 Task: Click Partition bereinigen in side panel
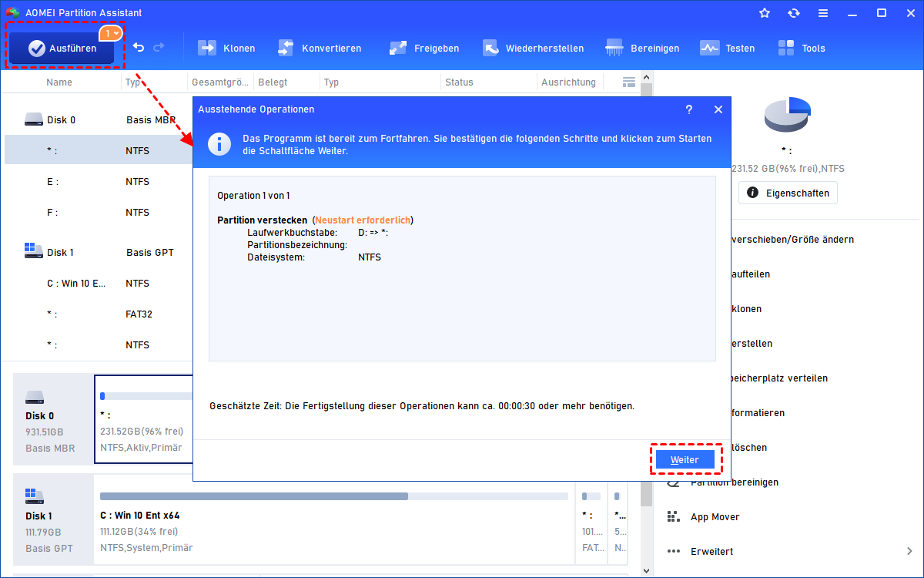[734, 482]
